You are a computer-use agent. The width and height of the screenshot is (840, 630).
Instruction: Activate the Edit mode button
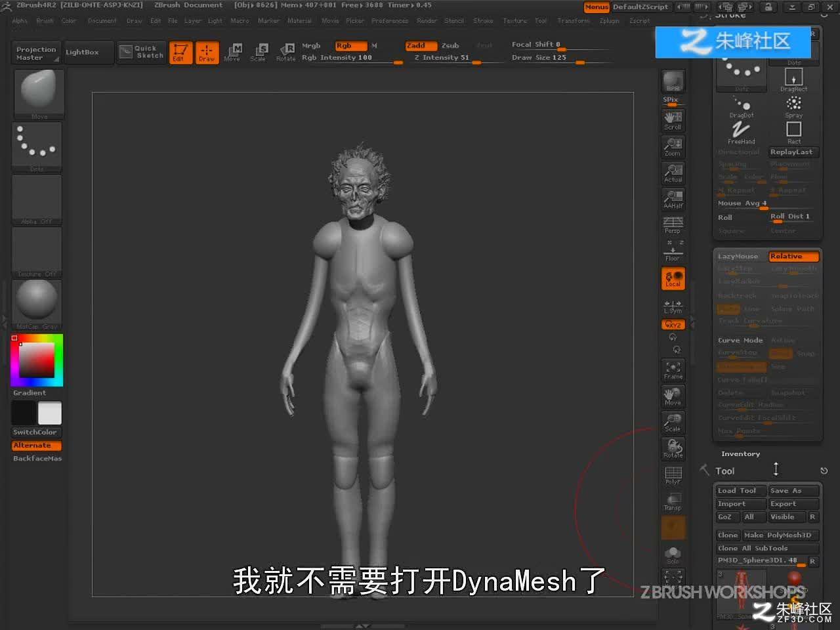pos(180,52)
